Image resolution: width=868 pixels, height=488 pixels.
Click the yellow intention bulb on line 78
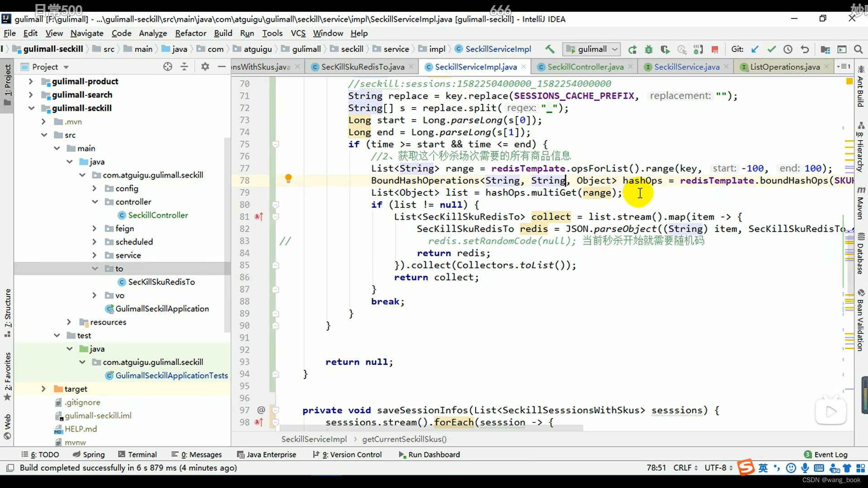pos(288,179)
